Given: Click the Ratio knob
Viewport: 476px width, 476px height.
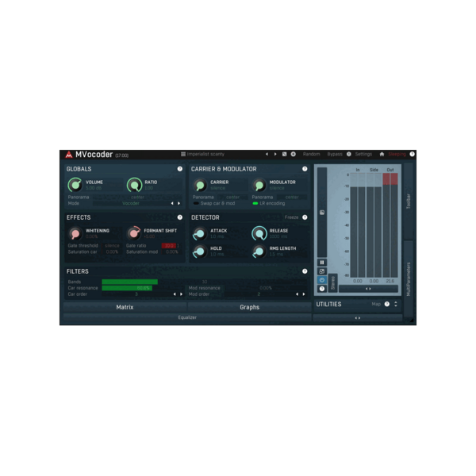Looking at the screenshot, I should click(134, 185).
